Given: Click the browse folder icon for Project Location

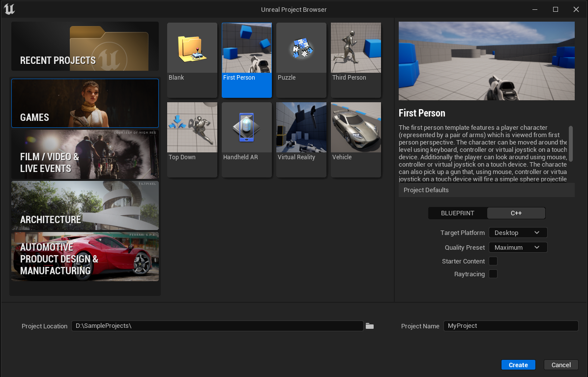Looking at the screenshot, I should click(x=370, y=326).
